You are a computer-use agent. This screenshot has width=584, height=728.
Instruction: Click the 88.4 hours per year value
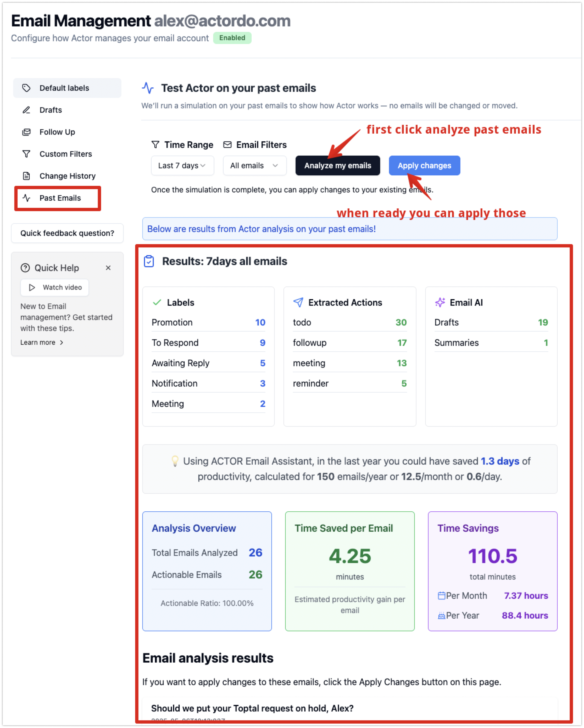tap(525, 616)
